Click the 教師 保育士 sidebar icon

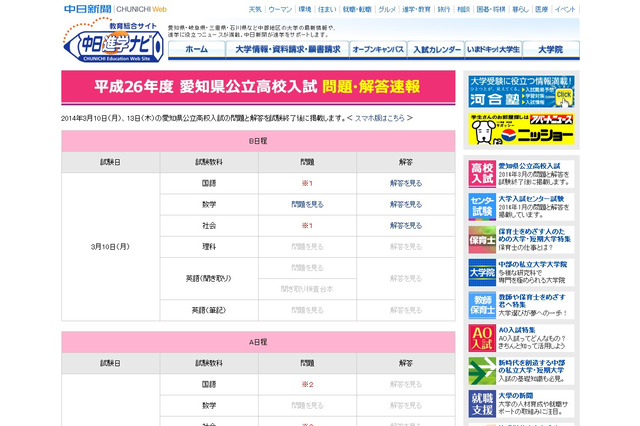pyautogui.click(x=482, y=305)
